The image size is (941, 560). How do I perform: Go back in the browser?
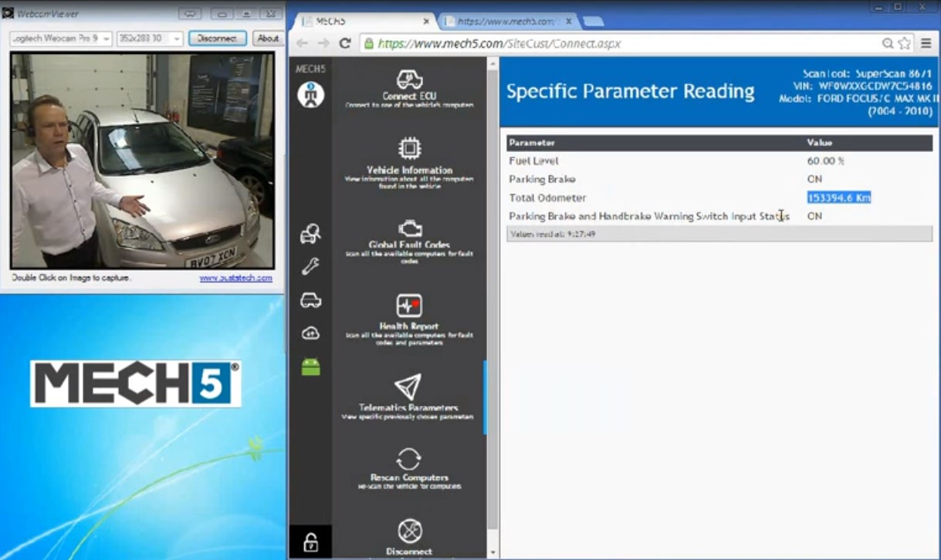pyautogui.click(x=302, y=44)
